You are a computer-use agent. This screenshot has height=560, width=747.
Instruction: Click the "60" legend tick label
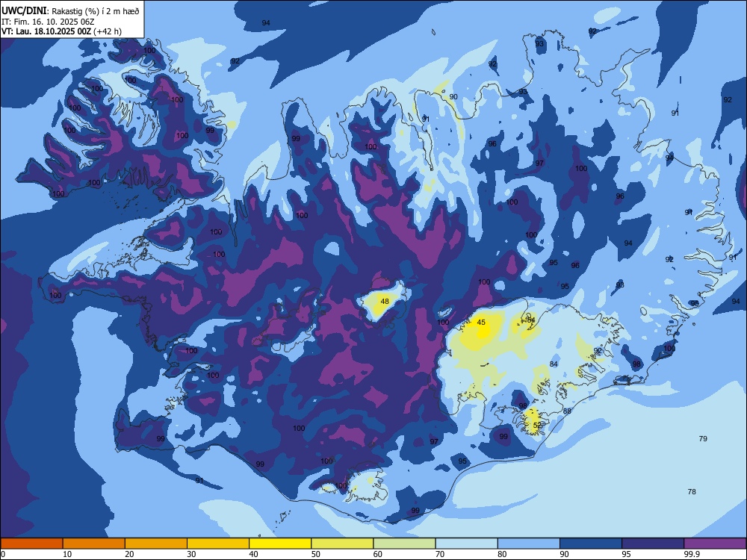[378, 554]
